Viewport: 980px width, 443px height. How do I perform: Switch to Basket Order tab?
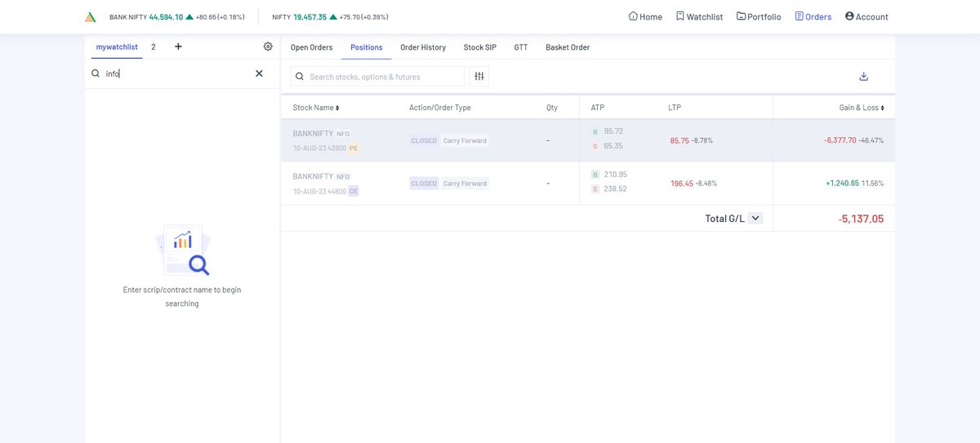coord(568,47)
